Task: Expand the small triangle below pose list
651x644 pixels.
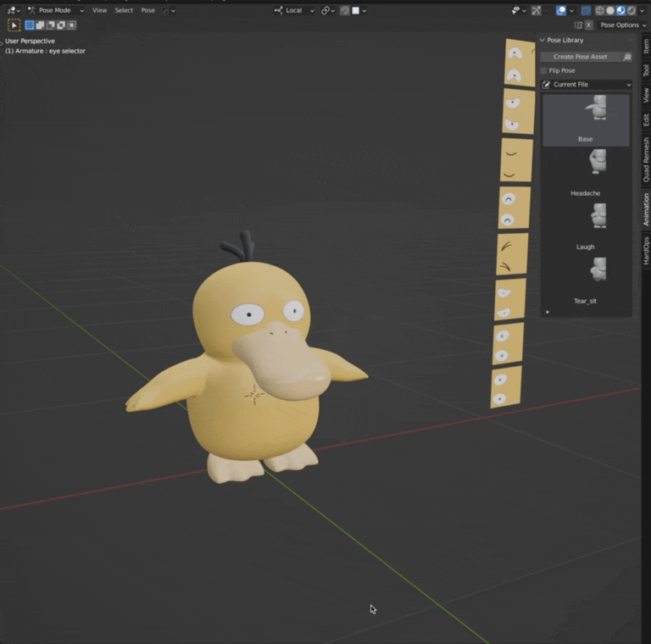Action: [548, 312]
